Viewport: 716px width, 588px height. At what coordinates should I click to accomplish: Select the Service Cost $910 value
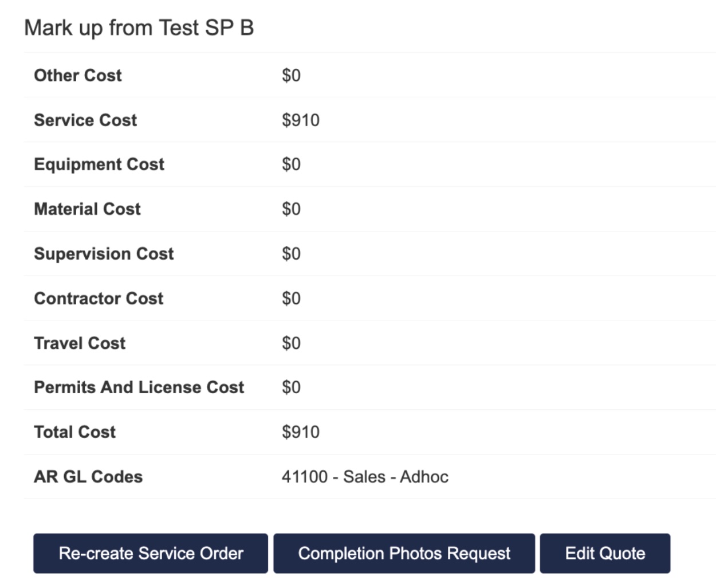[x=301, y=120]
